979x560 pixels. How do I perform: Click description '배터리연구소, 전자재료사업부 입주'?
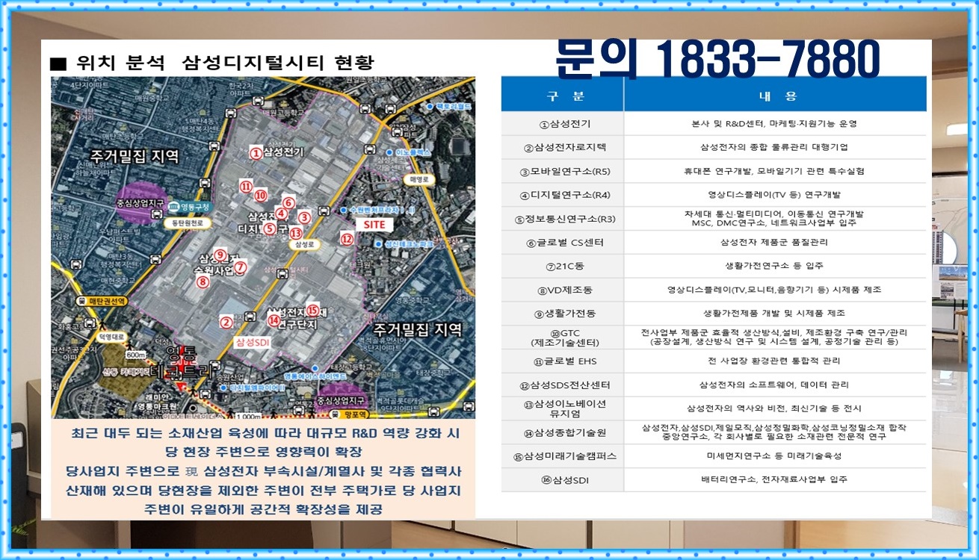(x=774, y=479)
